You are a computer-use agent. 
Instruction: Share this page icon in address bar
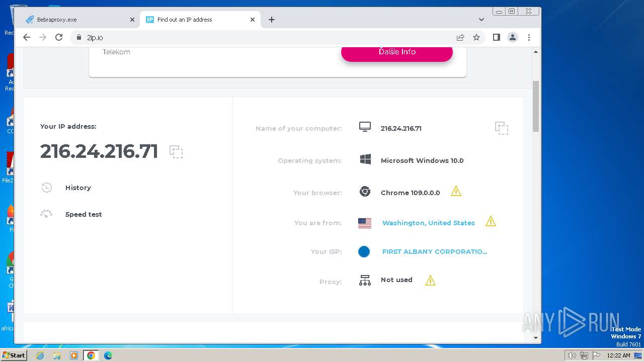(x=460, y=37)
